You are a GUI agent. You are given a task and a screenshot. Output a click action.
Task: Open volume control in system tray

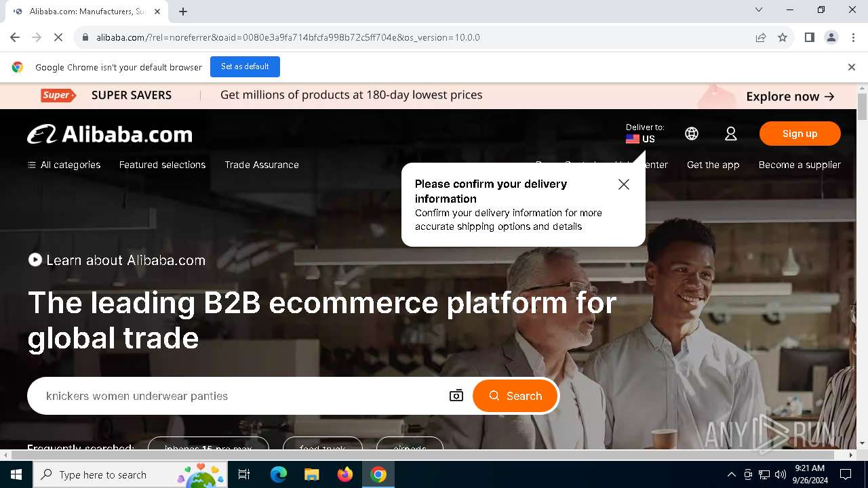pyautogui.click(x=781, y=474)
